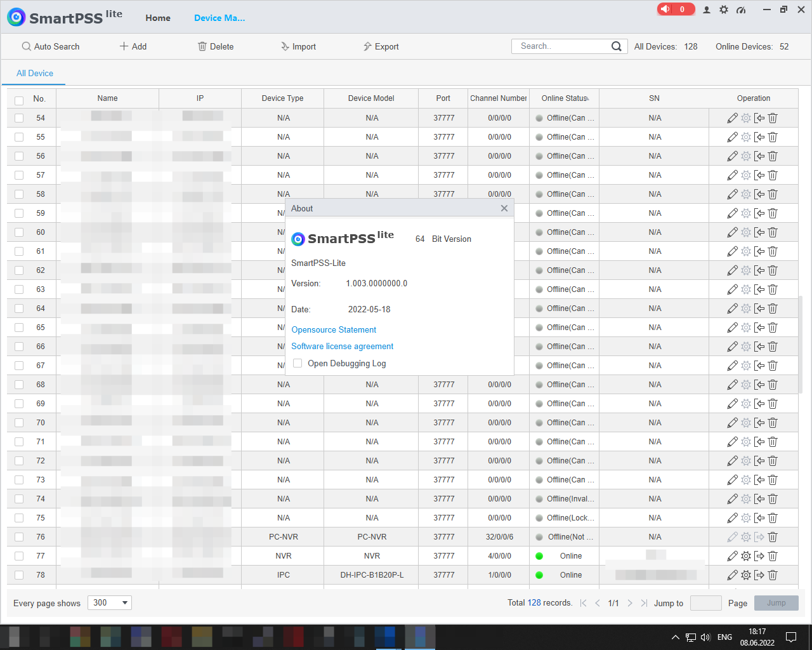Delete device in row 60 via trash icon
This screenshot has width=812, height=650.
[773, 232]
